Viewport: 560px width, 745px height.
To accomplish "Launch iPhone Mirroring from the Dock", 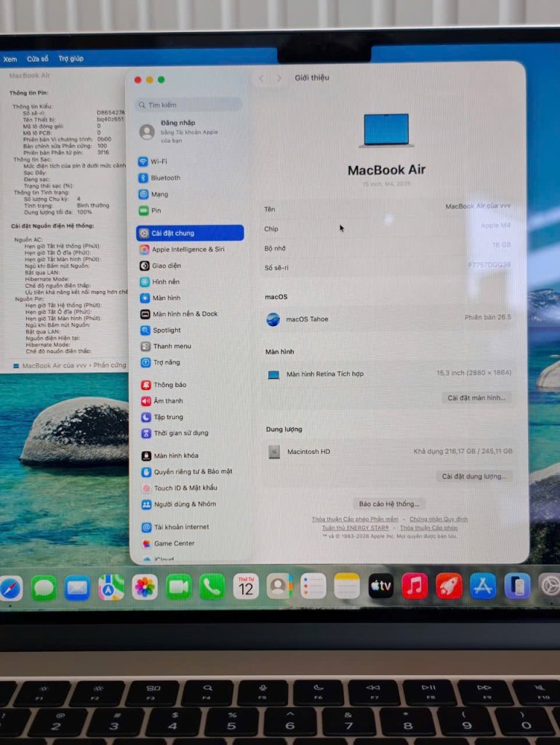I will point(517,586).
